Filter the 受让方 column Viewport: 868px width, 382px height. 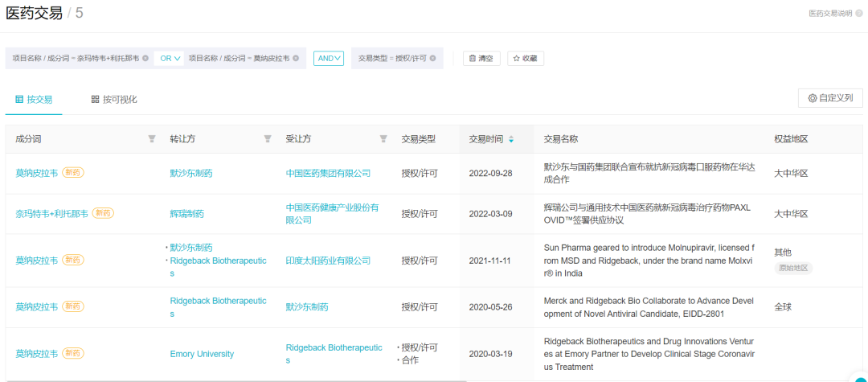click(x=383, y=139)
